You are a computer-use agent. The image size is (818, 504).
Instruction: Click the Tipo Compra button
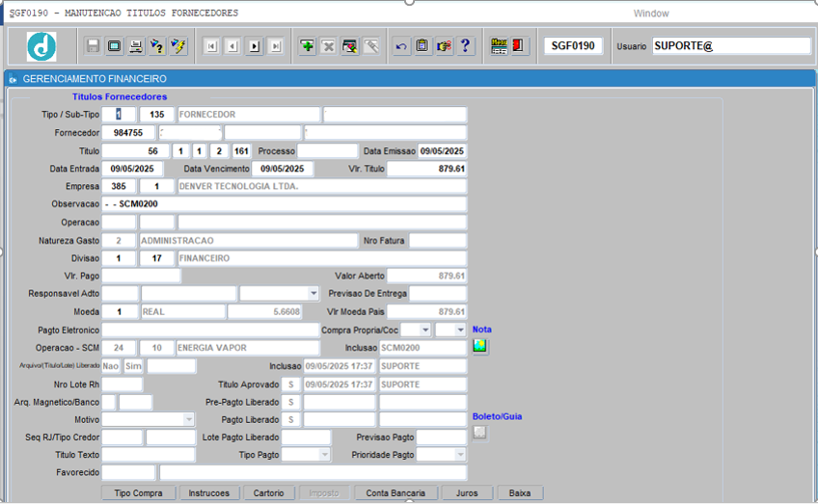(138, 493)
